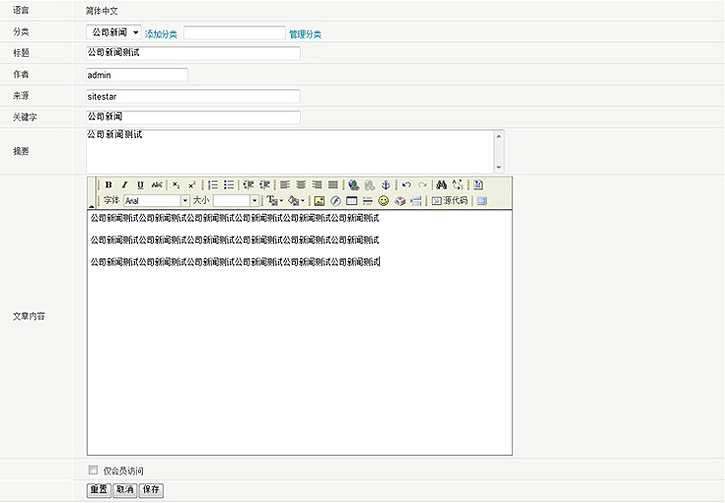
Task: Open Replace tool icon
Action: click(458, 185)
